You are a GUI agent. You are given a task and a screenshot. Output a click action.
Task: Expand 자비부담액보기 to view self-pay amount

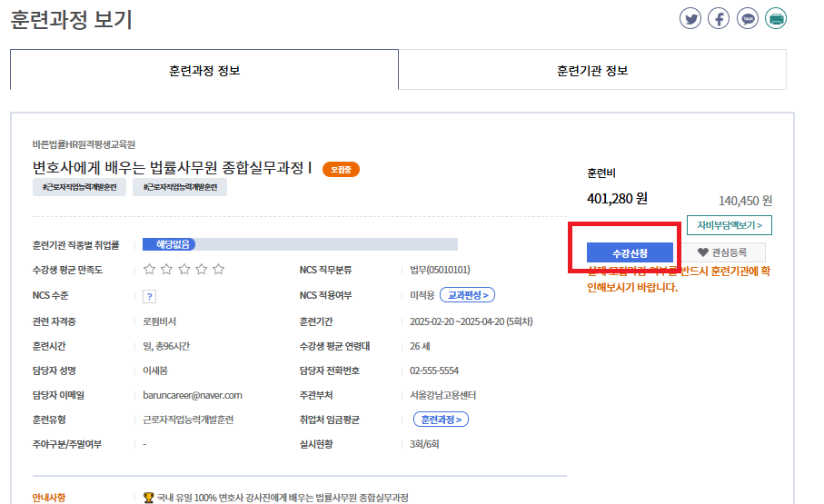click(730, 225)
